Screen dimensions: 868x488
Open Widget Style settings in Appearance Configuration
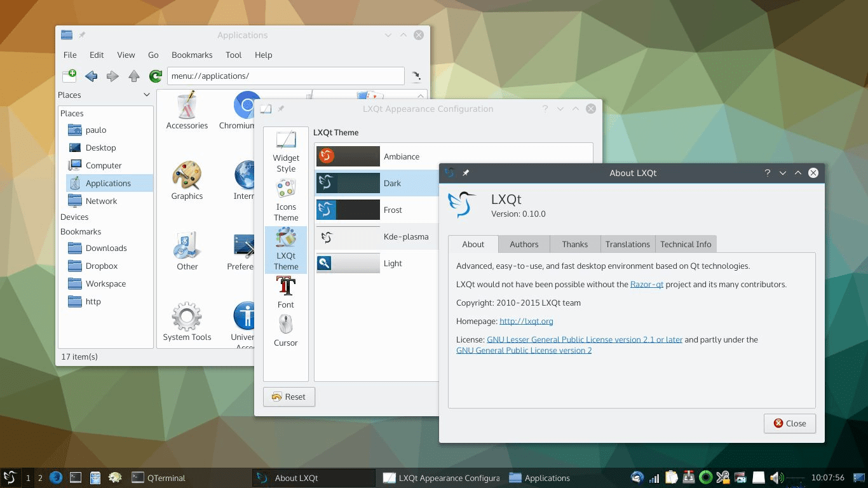click(285, 151)
